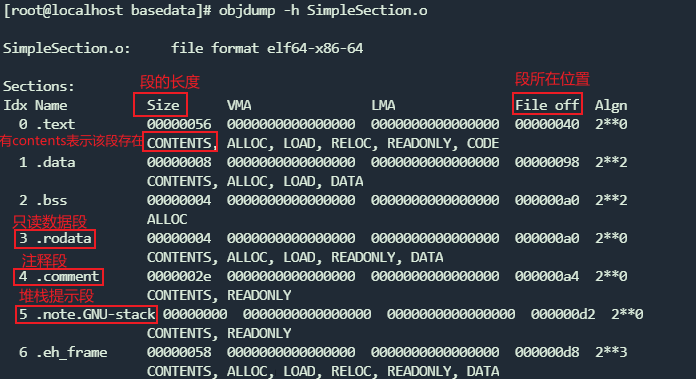Click the LMA column header
This screenshot has width=696, height=379.
[x=383, y=105]
